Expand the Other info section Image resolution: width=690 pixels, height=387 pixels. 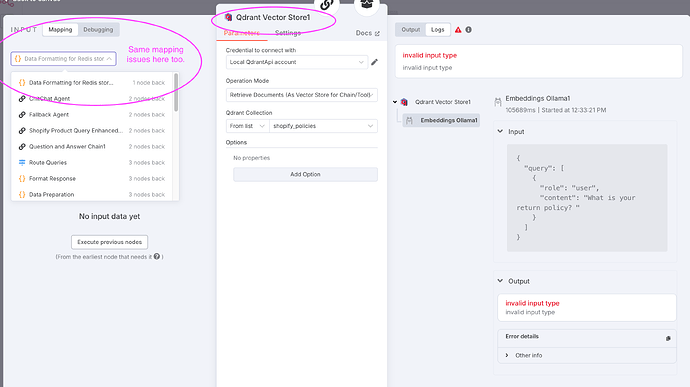point(587,355)
